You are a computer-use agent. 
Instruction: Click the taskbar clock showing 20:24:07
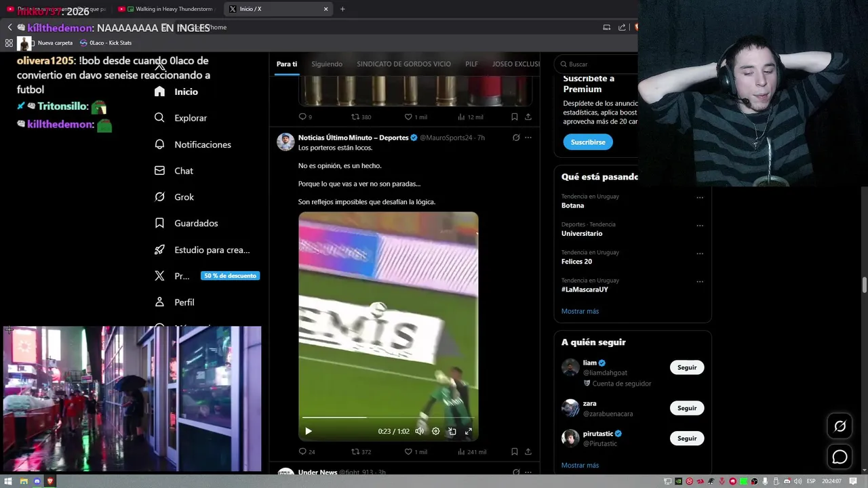[x=831, y=481]
